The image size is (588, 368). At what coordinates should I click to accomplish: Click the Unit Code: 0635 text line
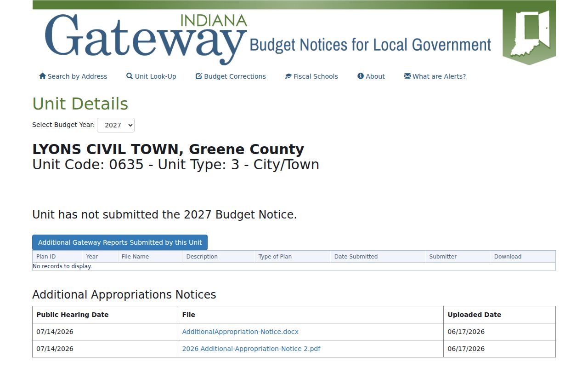(175, 165)
